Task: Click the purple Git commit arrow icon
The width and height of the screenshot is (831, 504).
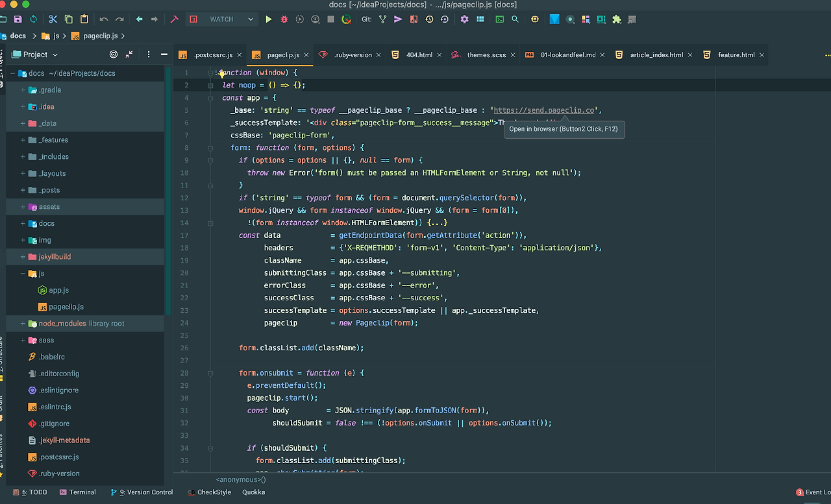Action: [x=398, y=19]
